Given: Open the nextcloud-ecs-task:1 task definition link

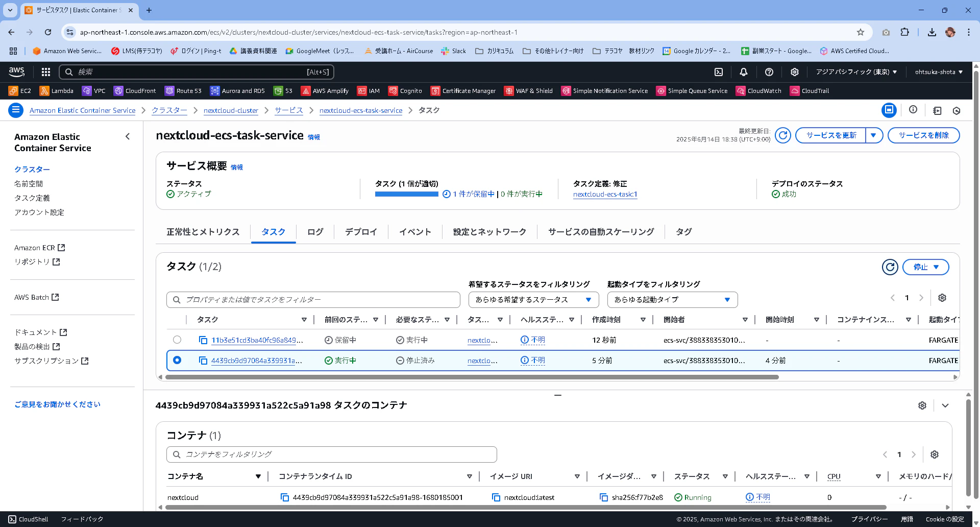Looking at the screenshot, I should (605, 194).
